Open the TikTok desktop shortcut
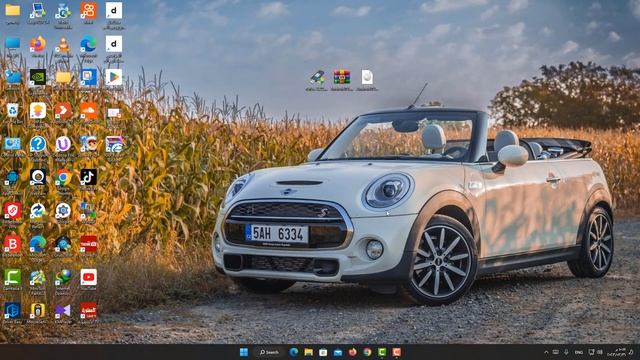This screenshot has height=360, width=640. click(89, 178)
